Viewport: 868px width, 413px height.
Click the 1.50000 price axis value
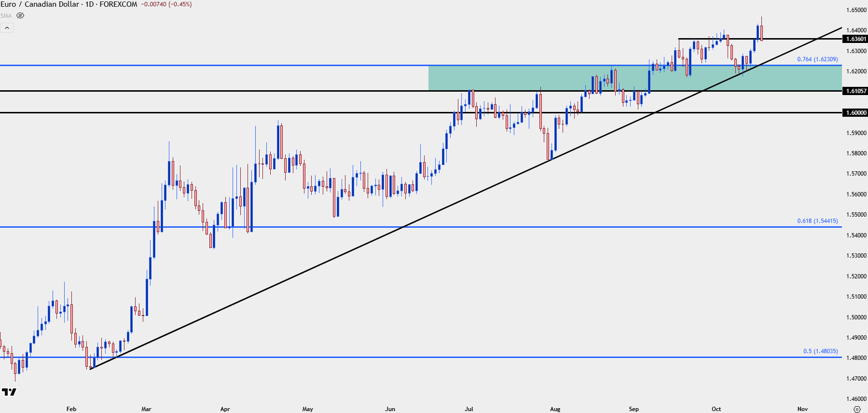click(x=856, y=317)
